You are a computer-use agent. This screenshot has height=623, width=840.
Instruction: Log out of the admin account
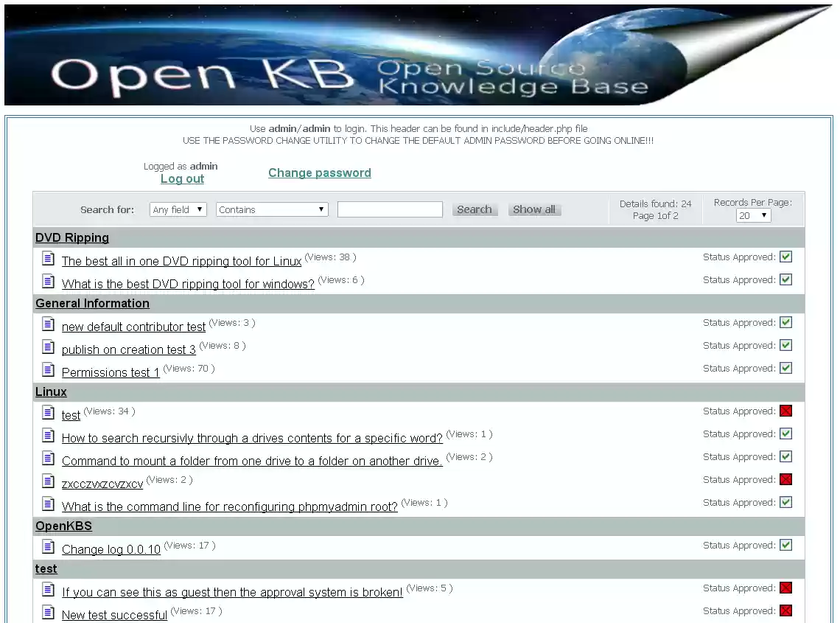point(181,178)
